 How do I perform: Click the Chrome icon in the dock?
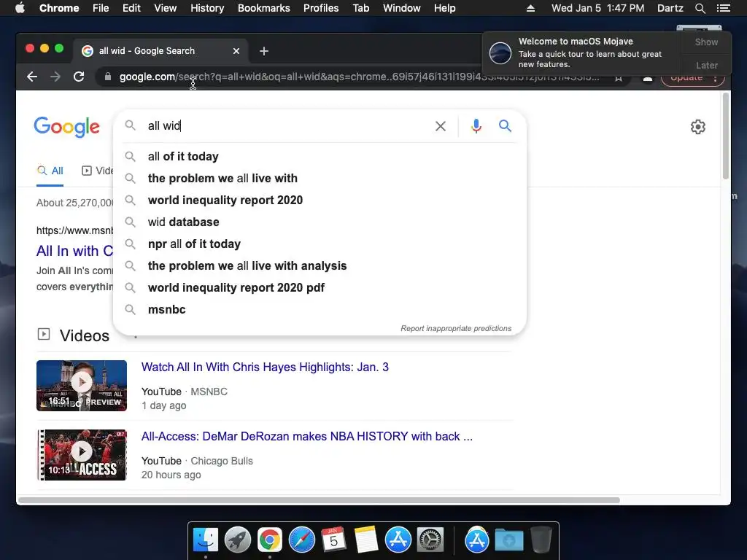(x=270, y=540)
